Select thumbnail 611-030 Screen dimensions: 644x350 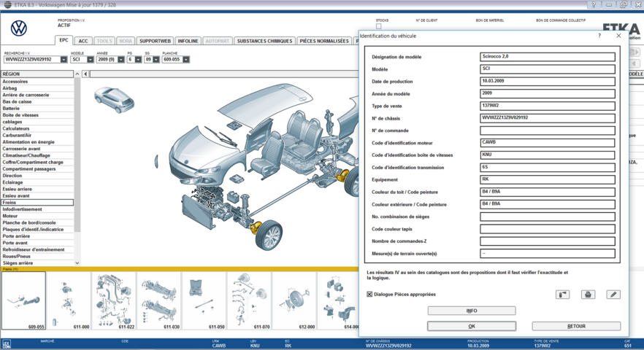pyautogui.click(x=159, y=300)
